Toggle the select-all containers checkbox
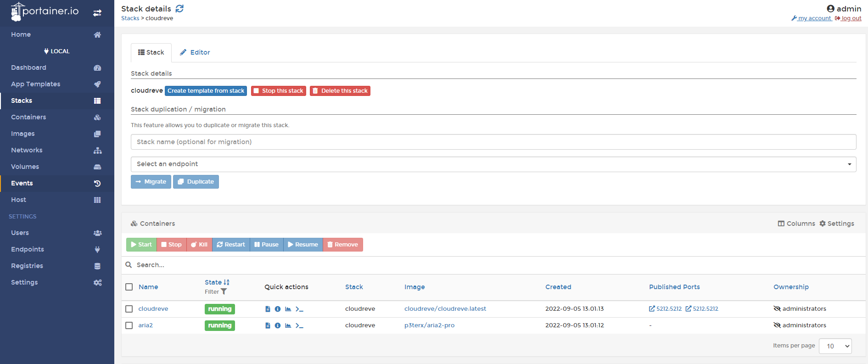The height and width of the screenshot is (364, 868). click(129, 287)
